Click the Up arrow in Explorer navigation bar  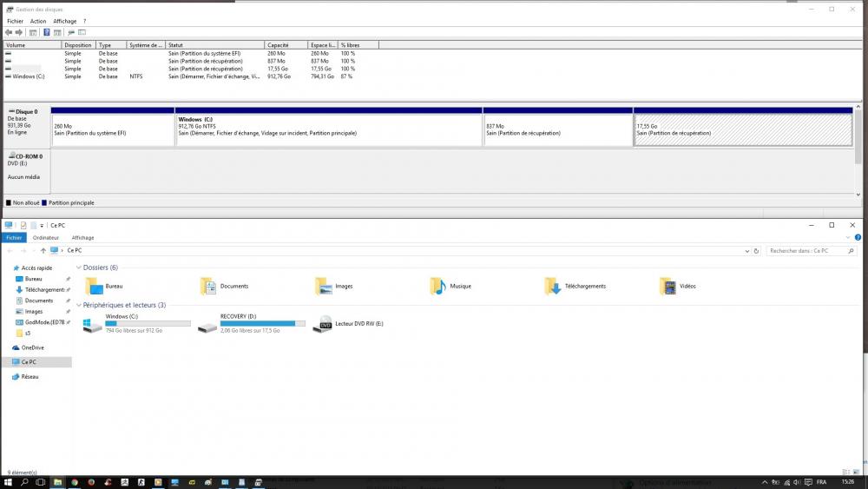point(43,250)
